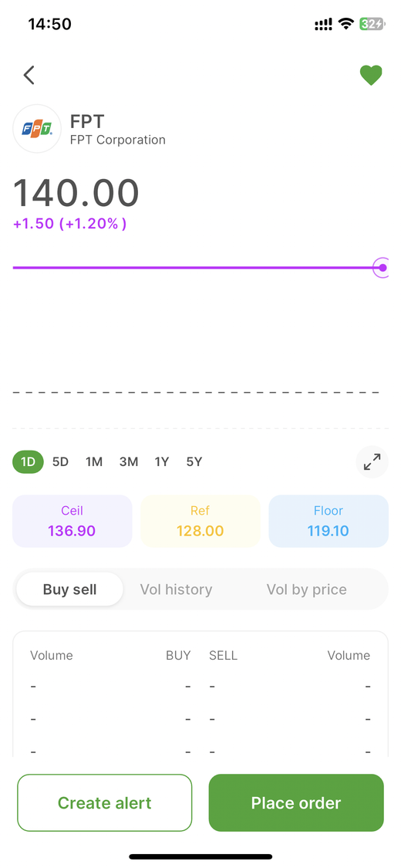
Task: Select the 1D time range
Action: pos(29,461)
